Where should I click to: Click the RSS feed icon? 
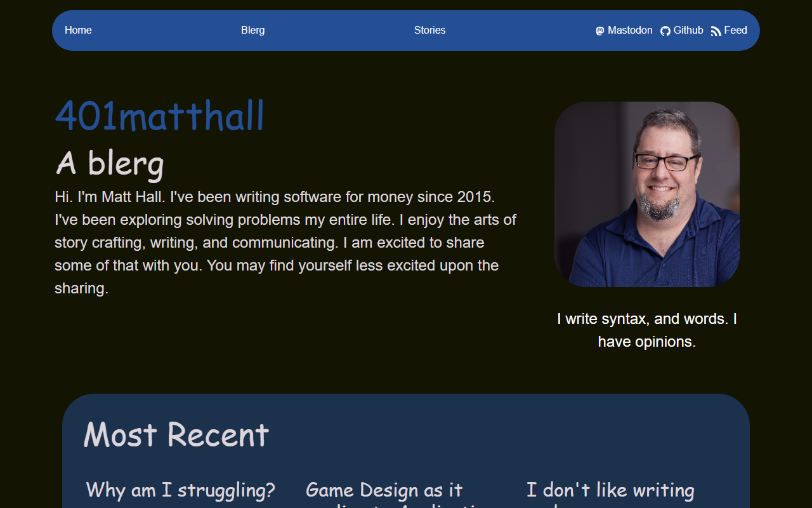[716, 31]
